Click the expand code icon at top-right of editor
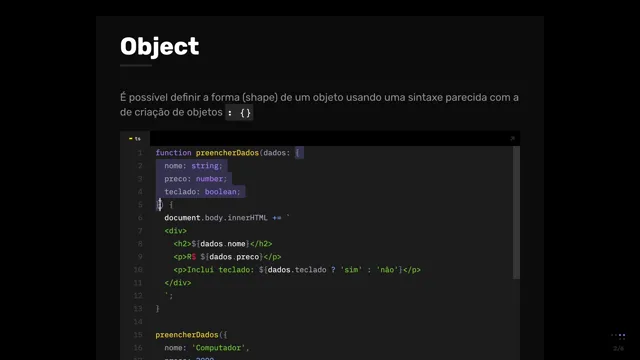The height and width of the screenshot is (360, 640). tap(513, 139)
